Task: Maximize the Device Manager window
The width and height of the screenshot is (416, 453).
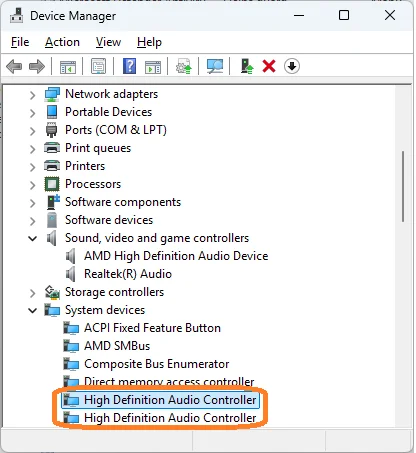Action: pyautogui.click(x=344, y=15)
